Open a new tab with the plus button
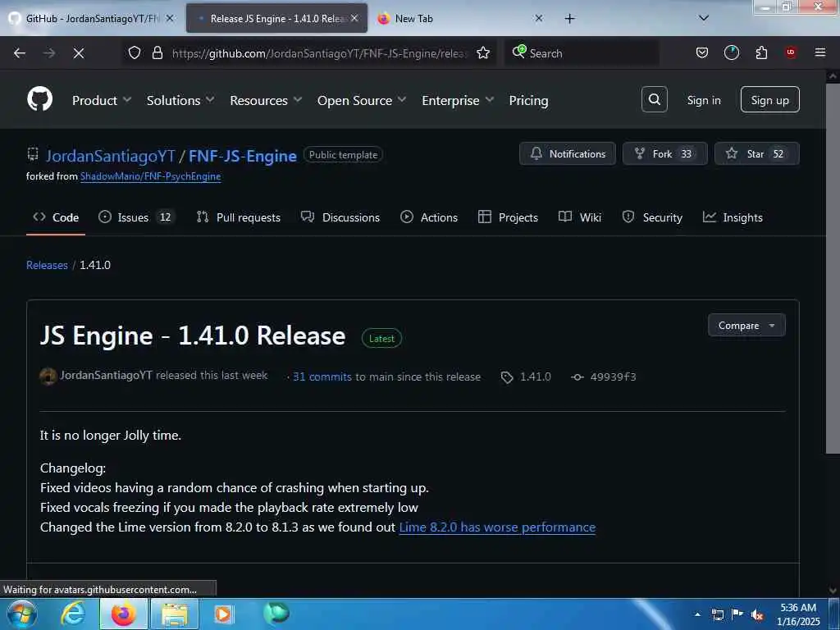 (x=569, y=19)
